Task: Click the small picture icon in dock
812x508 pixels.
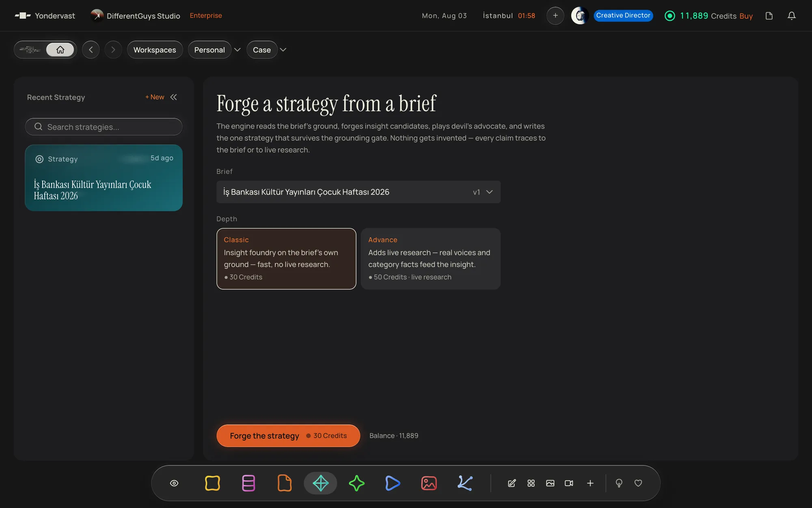Action: point(550,483)
